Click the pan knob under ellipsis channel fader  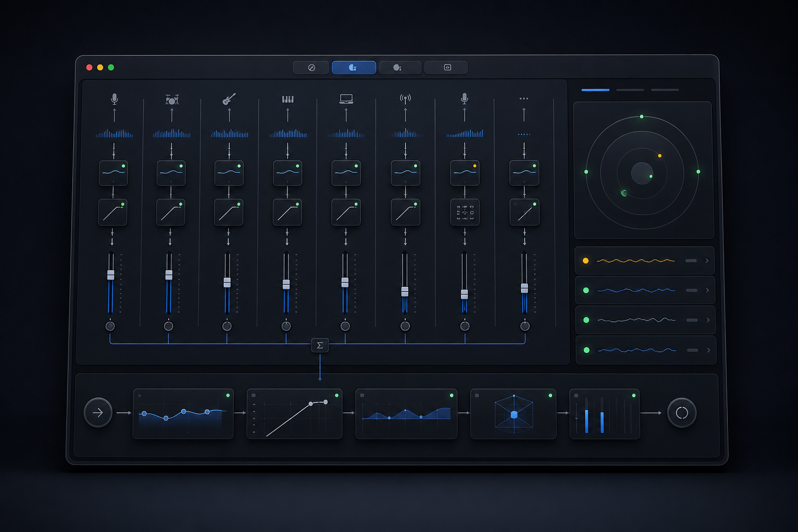click(x=525, y=326)
